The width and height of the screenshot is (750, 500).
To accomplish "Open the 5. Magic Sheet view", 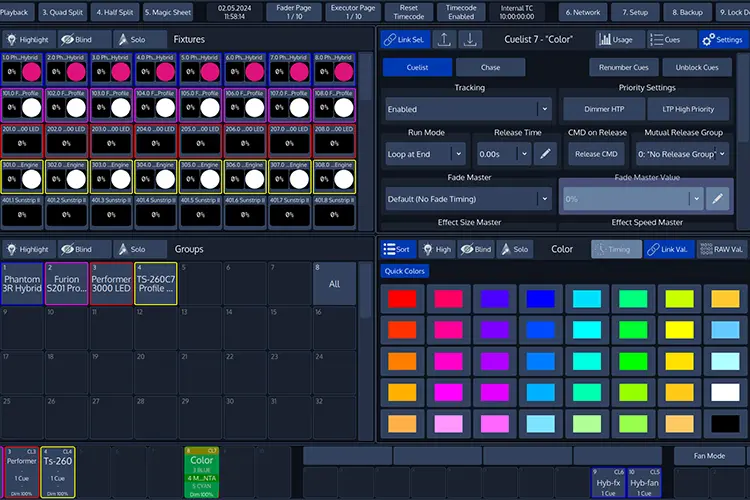I will pyautogui.click(x=168, y=12).
